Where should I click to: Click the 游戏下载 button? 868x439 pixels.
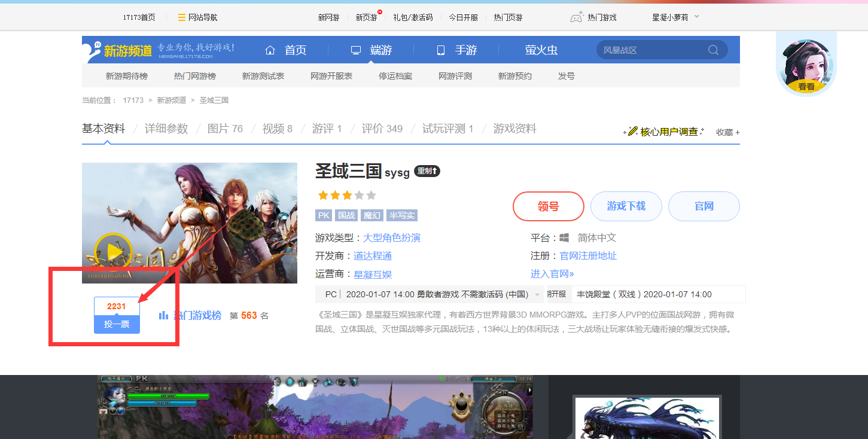pos(626,206)
